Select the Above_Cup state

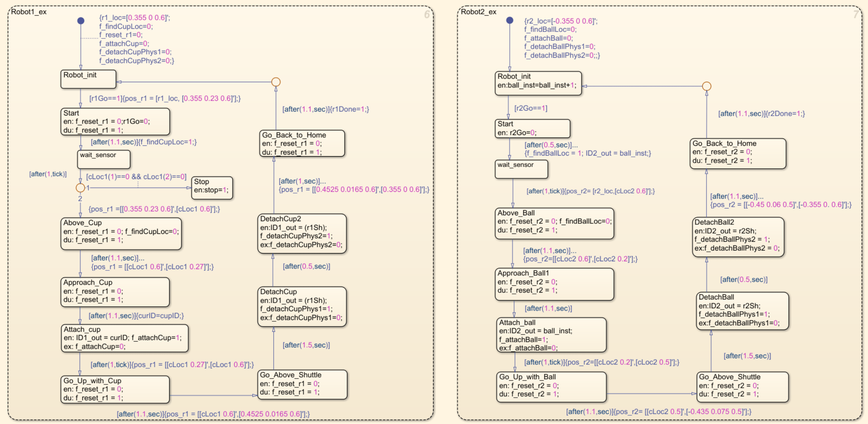pyautogui.click(x=121, y=234)
